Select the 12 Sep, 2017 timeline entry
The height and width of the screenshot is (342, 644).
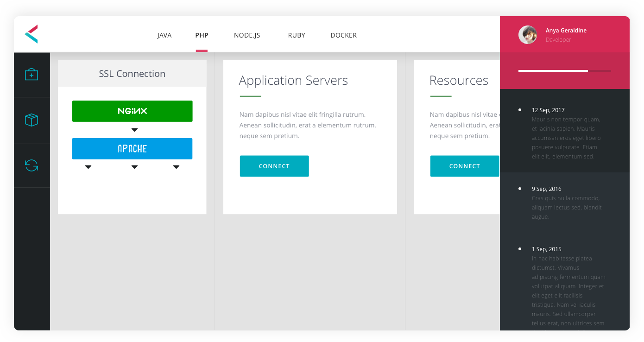[x=548, y=110]
